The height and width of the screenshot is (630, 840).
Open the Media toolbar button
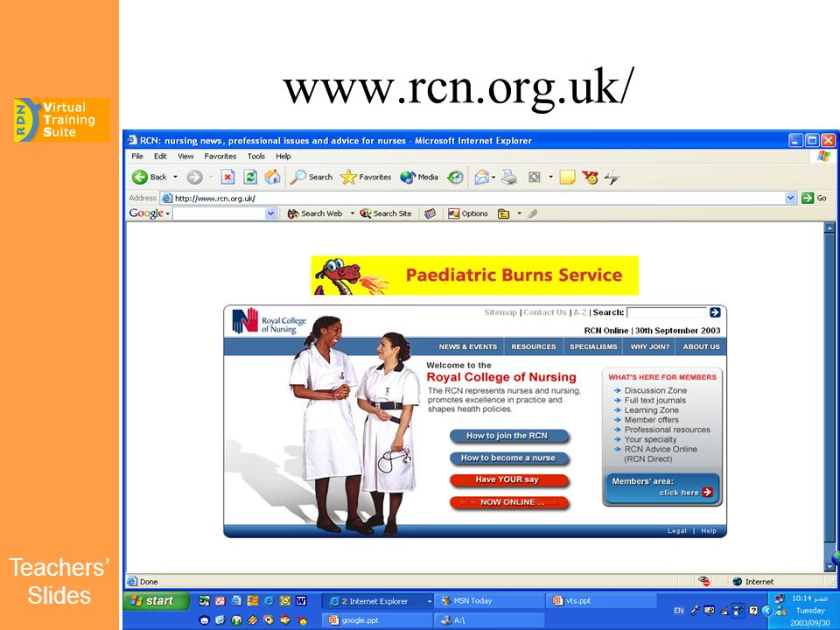point(419,178)
